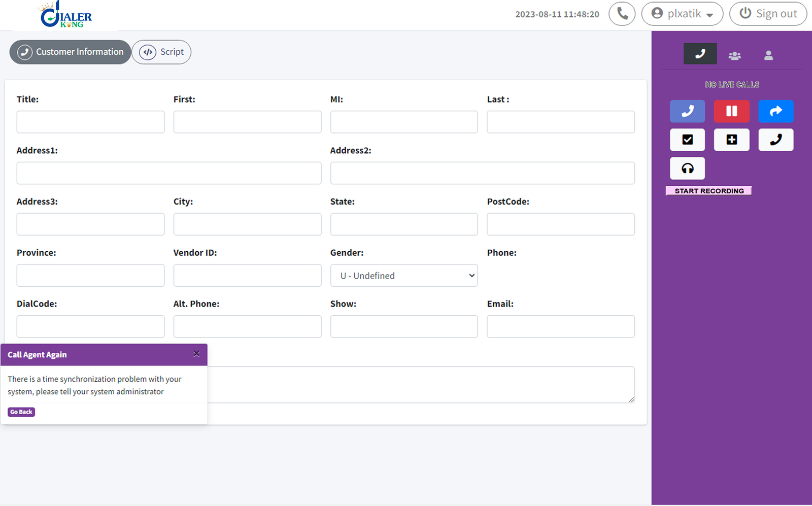Focus the City input field
Screen dimensions: 812x506
pos(247,224)
